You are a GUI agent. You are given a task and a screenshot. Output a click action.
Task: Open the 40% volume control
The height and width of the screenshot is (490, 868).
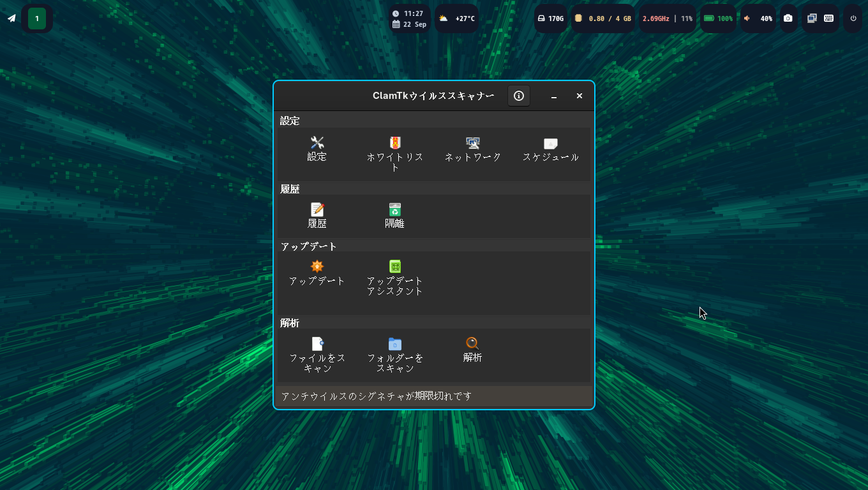[x=758, y=19]
